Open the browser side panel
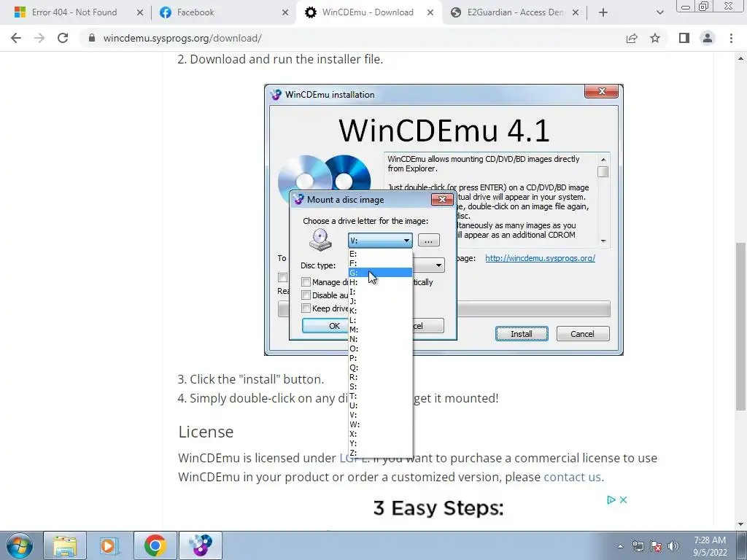 684,38
